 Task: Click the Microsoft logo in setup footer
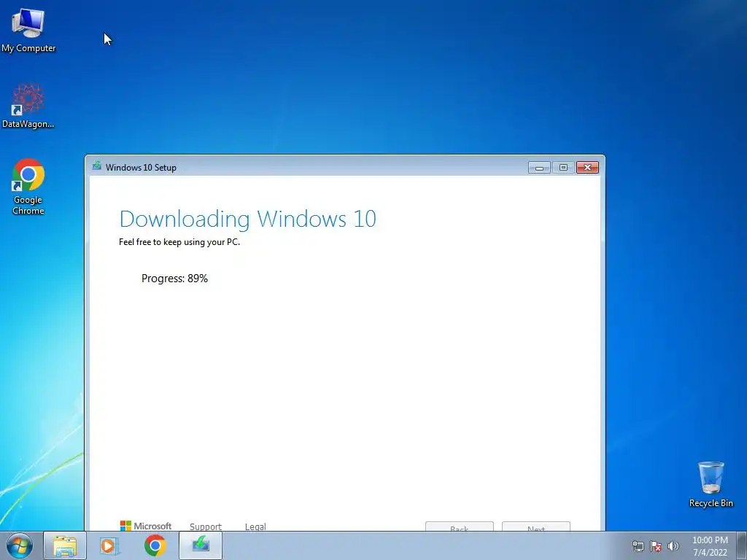pos(146,526)
